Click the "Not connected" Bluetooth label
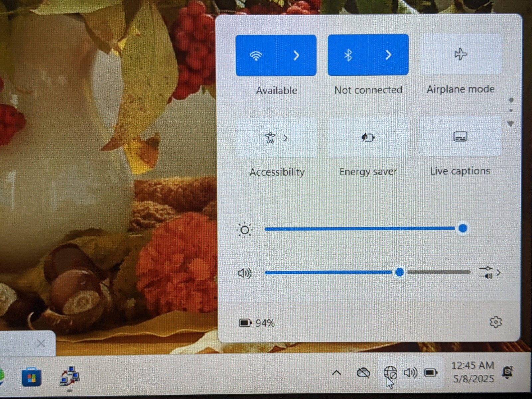This screenshot has height=399, width=532. [x=368, y=90]
